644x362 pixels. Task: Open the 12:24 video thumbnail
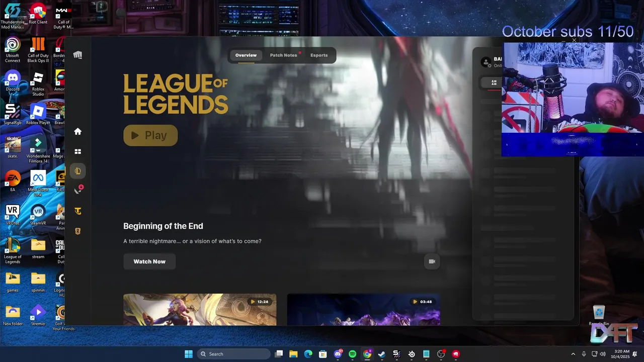point(200,309)
